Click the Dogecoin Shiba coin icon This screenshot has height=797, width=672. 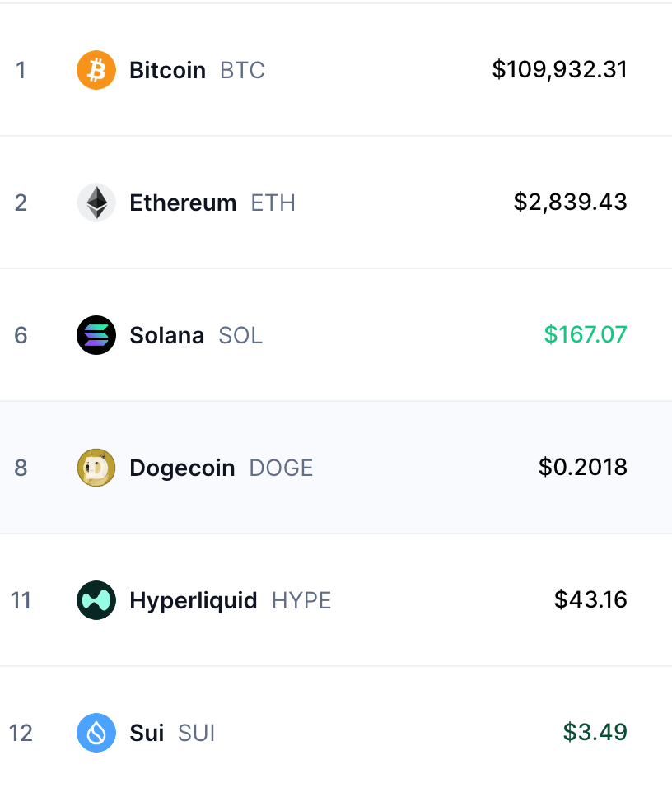(96, 468)
